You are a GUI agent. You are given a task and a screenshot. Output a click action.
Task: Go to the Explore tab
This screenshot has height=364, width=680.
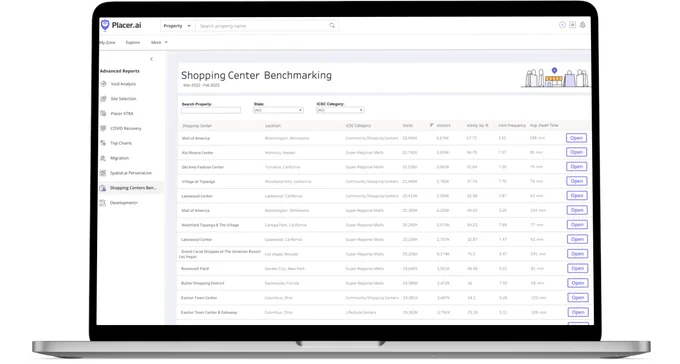tap(133, 43)
